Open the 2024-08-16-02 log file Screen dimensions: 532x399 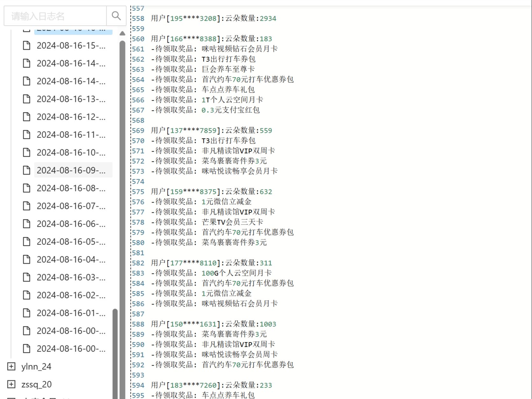pos(71,295)
